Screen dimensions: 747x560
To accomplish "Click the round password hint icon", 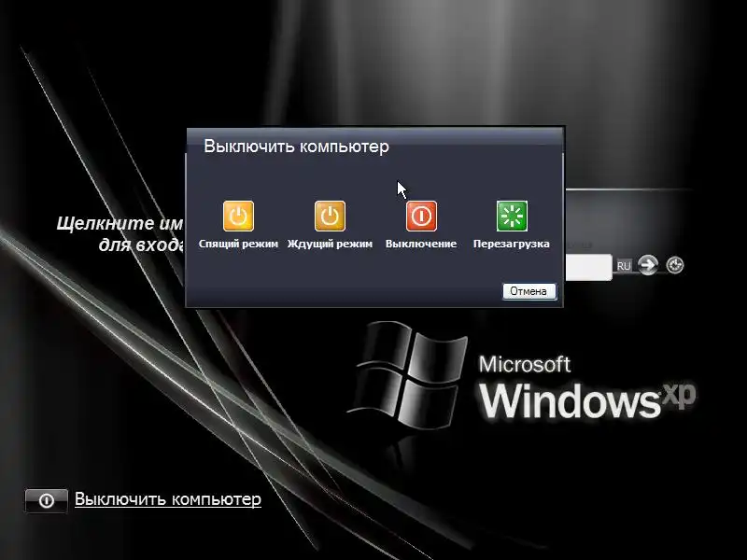I will [674, 265].
